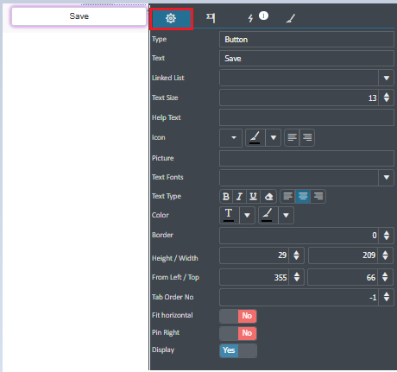This screenshot has width=397, height=372.
Task: Turn off the Display switch
Action: [238, 351]
